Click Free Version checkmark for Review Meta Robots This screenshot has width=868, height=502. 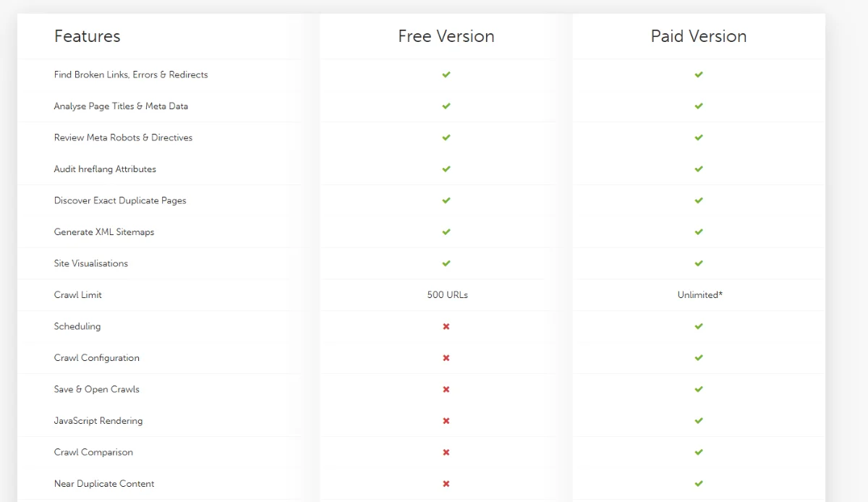[x=446, y=137]
